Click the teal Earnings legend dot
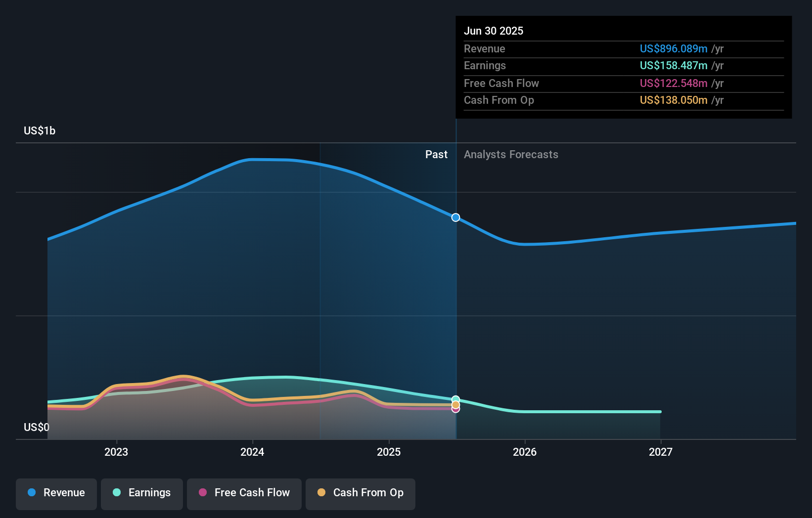The width and height of the screenshot is (812, 518). click(117, 492)
